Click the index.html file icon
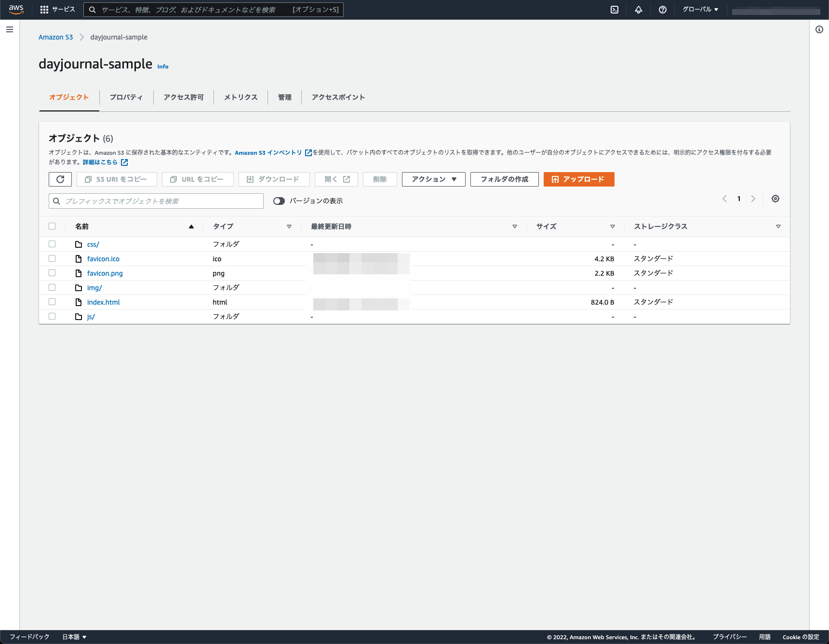The image size is (829, 644). 79,302
